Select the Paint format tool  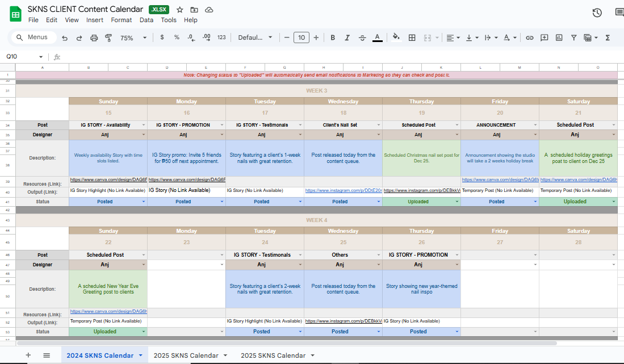[108, 37]
